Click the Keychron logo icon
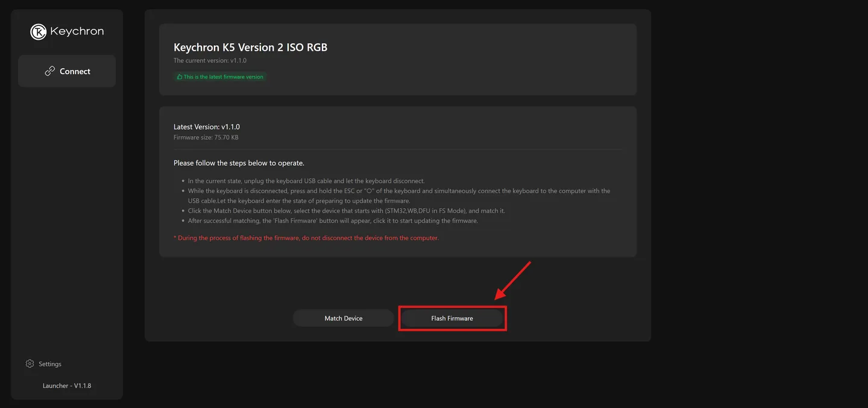The image size is (868, 408). (39, 32)
